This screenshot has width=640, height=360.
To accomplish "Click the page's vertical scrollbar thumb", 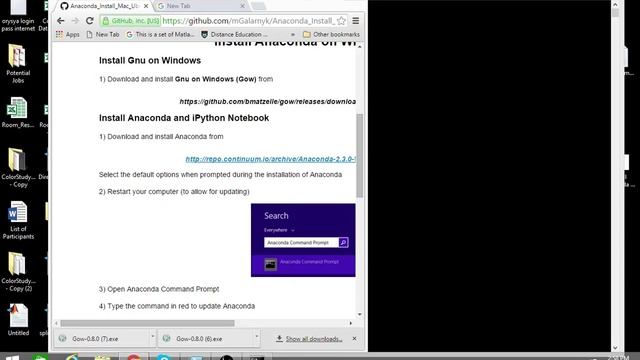I will point(360,156).
